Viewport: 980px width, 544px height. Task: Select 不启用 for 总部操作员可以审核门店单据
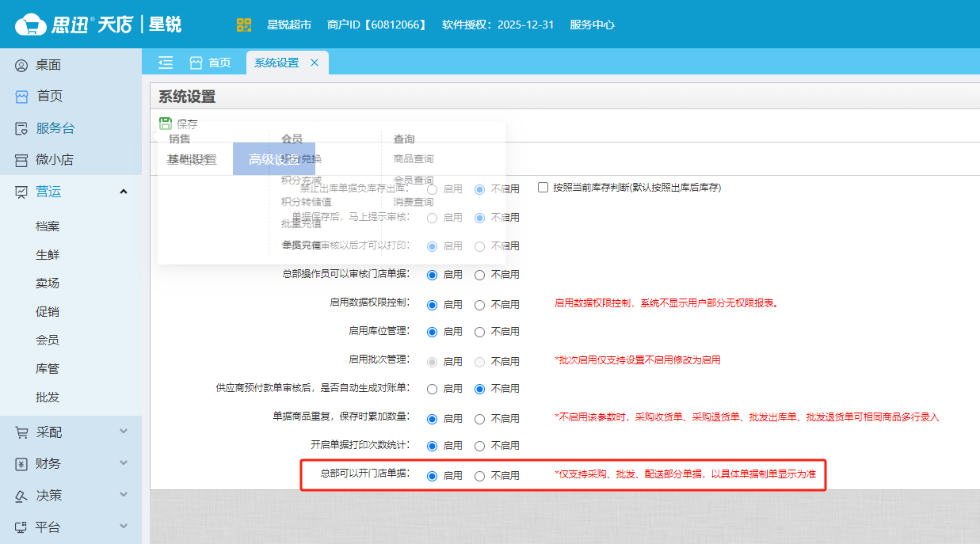click(479, 275)
